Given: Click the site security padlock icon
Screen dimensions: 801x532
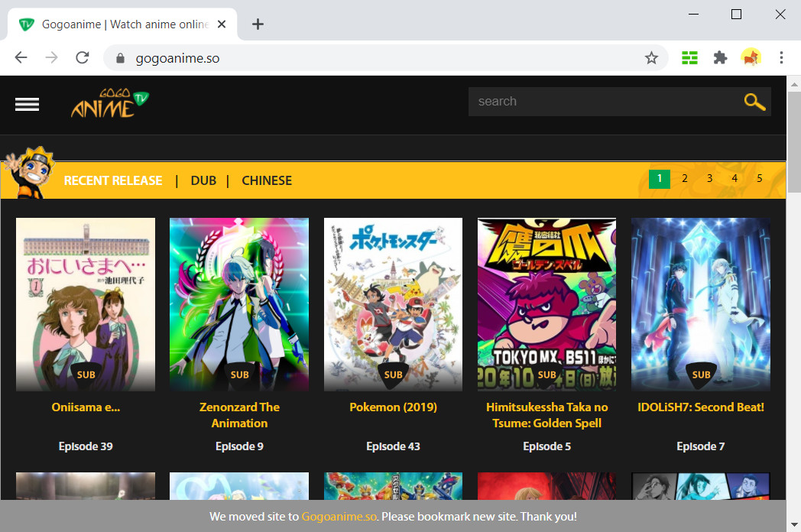Looking at the screenshot, I should tap(120, 57).
